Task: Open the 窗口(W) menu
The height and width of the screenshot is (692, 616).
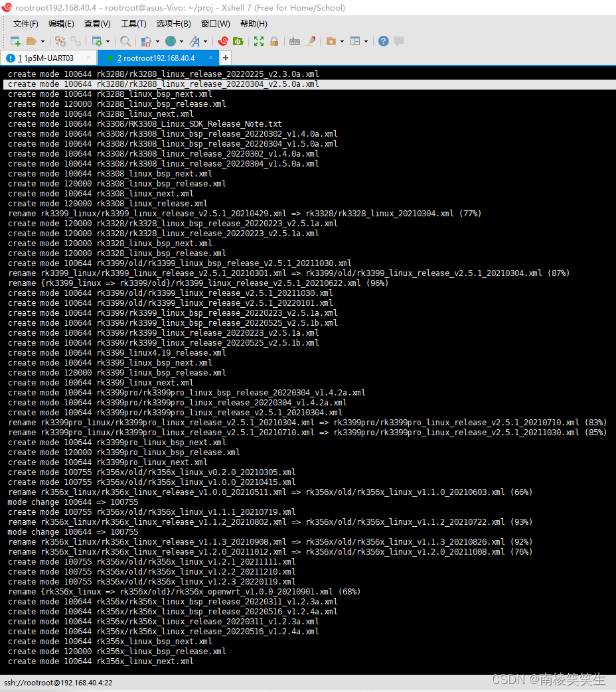Action: coord(216,24)
